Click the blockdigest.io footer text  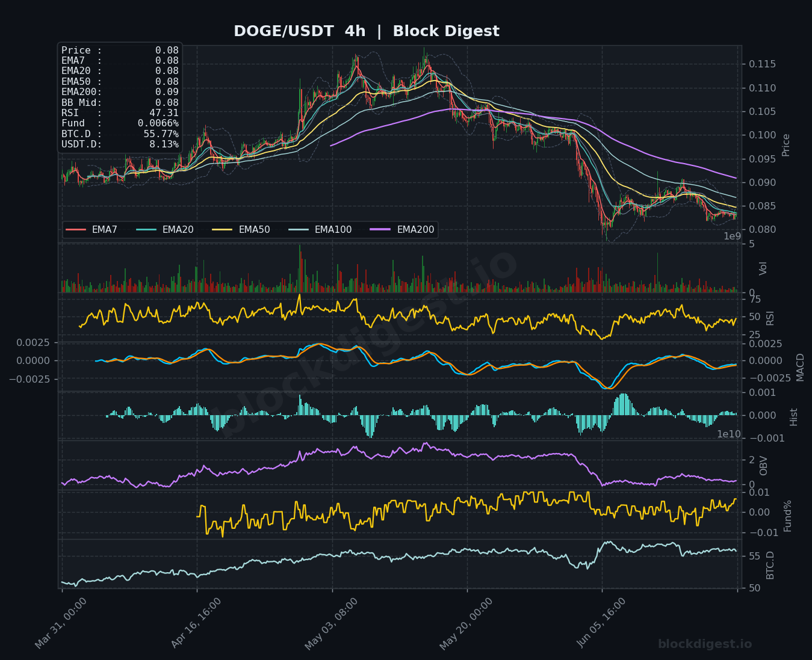point(705,644)
